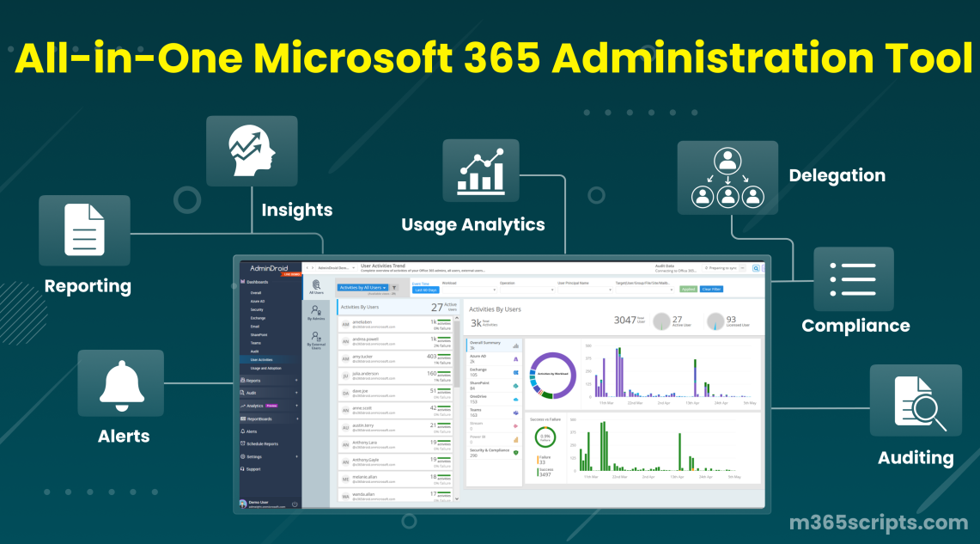980x544 pixels.
Task: Select the 'By Admins' filter icon
Action: [316, 311]
